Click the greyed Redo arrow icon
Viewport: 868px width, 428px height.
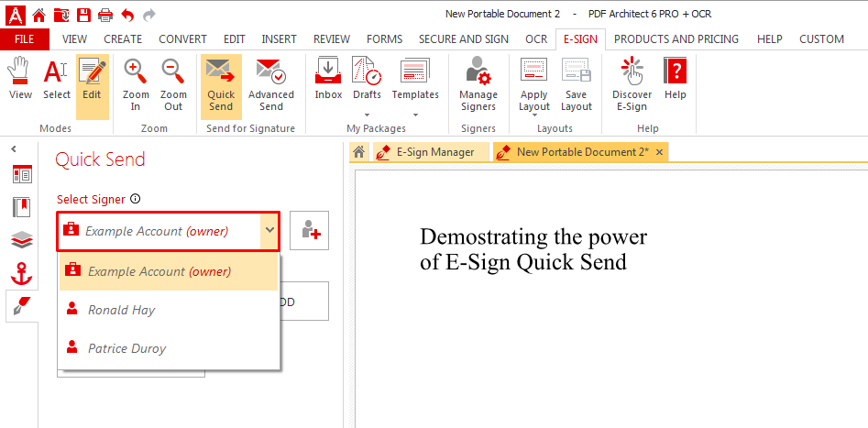[x=149, y=15]
